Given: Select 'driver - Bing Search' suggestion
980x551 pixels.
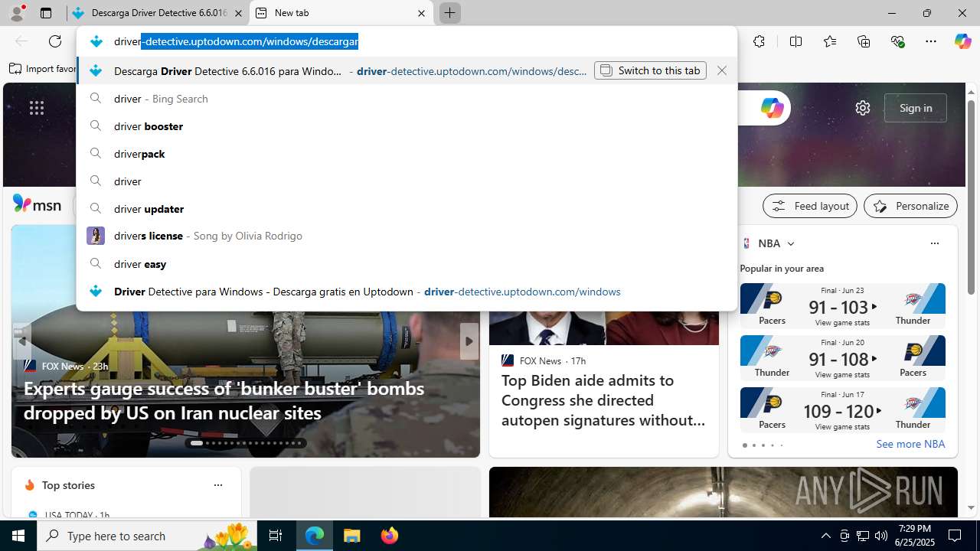Looking at the screenshot, I should [407, 99].
